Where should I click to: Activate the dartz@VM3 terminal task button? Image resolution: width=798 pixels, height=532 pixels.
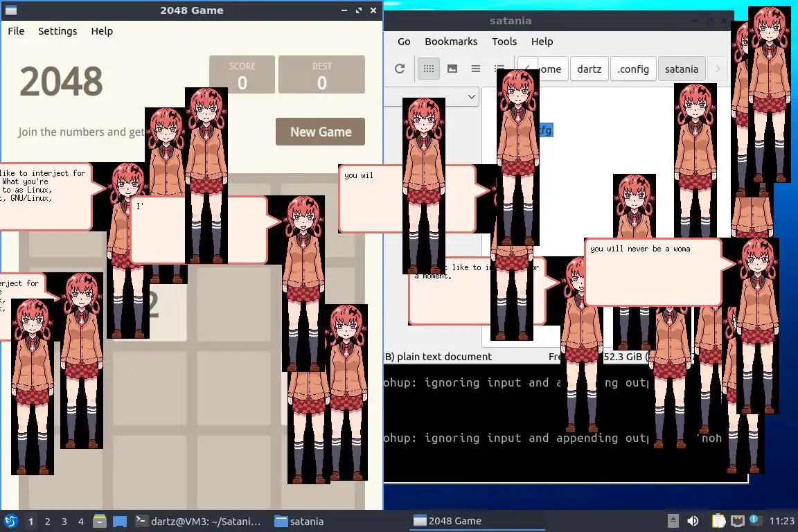pos(199,522)
